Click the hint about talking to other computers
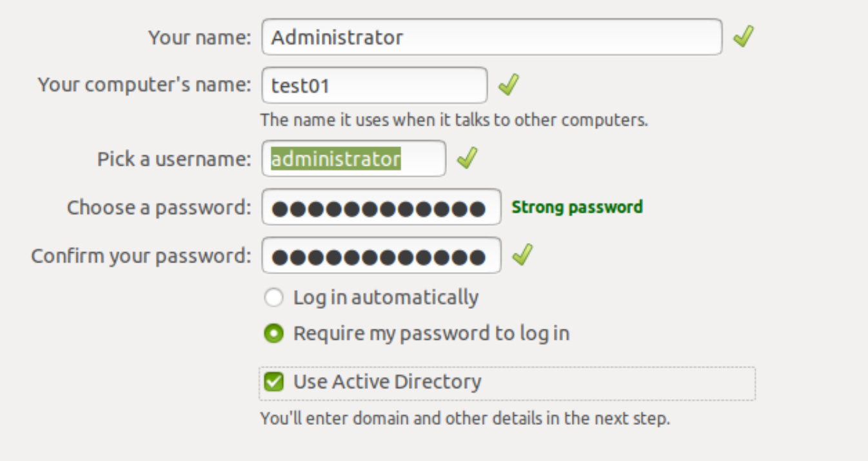The height and width of the screenshot is (461, 868). point(454,120)
